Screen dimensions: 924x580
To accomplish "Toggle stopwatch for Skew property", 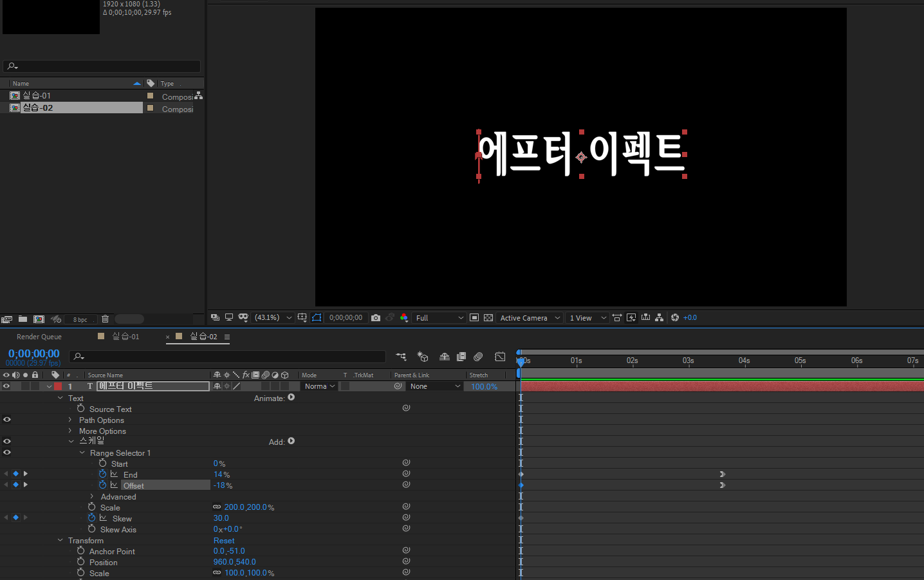I will point(91,518).
